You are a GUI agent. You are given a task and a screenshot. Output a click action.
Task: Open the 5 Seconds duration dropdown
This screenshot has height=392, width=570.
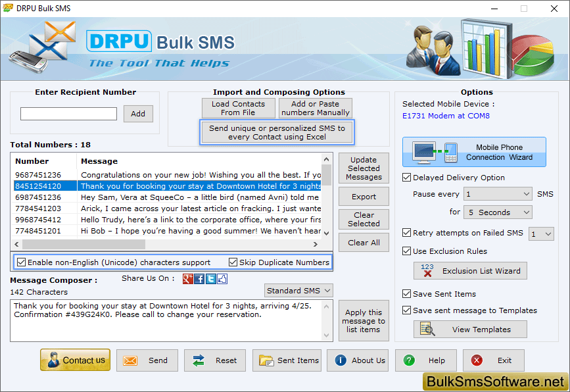click(x=498, y=212)
